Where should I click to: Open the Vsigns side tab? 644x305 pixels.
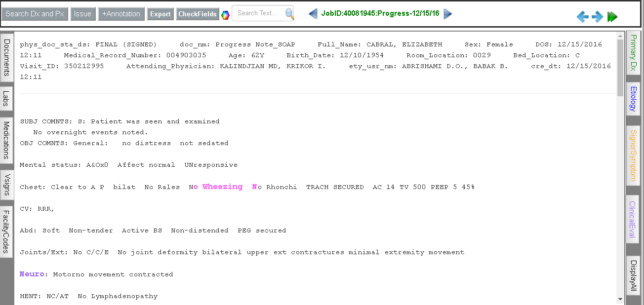[x=6, y=185]
